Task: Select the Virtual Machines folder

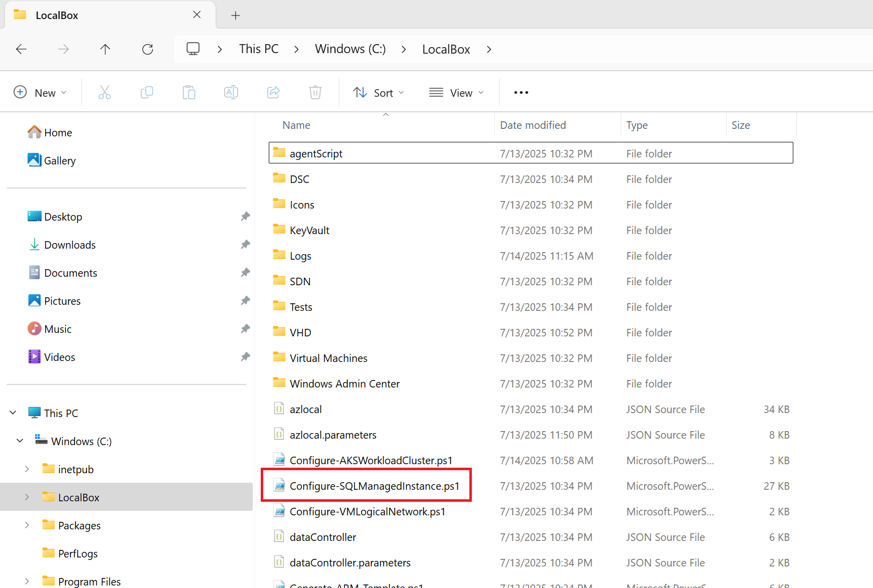Action: tap(531, 358)
